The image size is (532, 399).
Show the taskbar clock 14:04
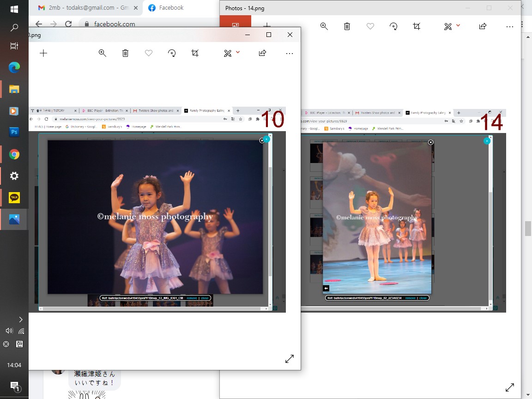14,365
